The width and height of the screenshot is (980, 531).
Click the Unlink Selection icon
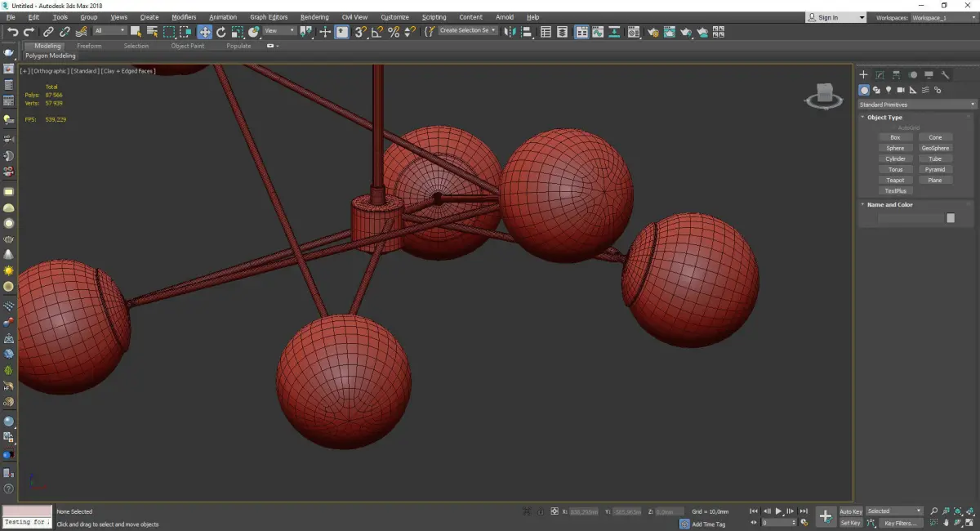65,32
